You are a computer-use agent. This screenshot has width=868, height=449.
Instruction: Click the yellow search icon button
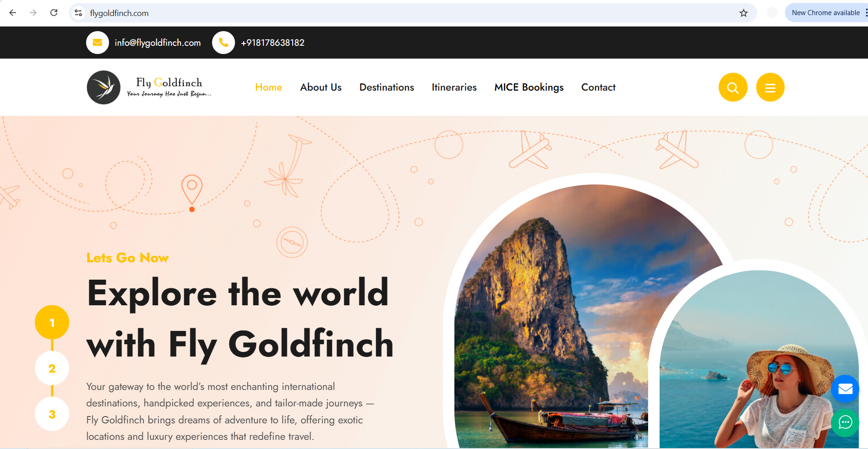click(x=733, y=87)
